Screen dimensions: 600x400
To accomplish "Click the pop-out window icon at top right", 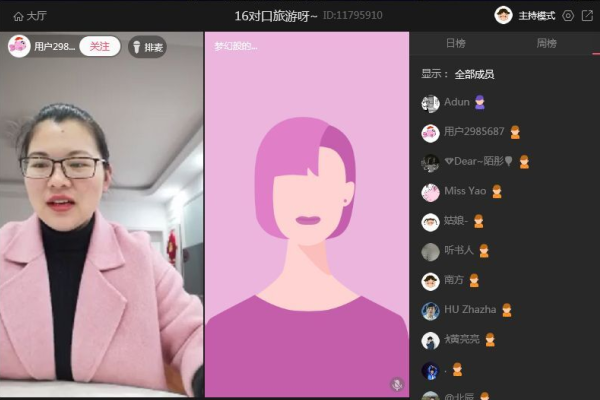I will point(586,15).
